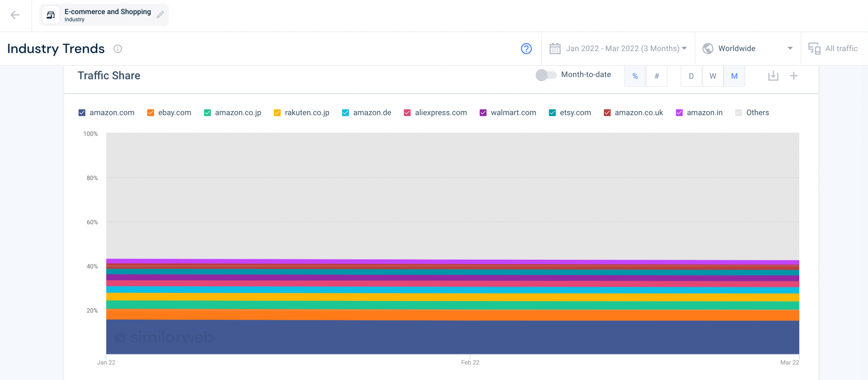Click the amazon.com blue area in chart

pyautogui.click(x=453, y=337)
